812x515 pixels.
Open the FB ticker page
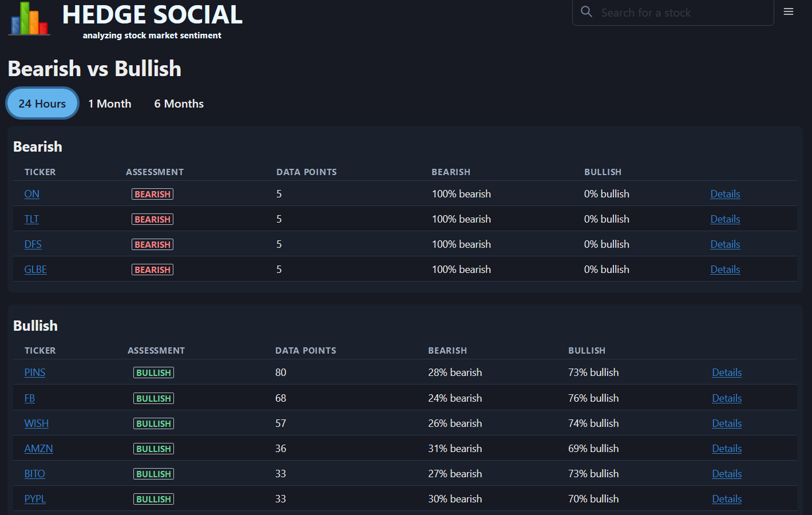pos(29,398)
